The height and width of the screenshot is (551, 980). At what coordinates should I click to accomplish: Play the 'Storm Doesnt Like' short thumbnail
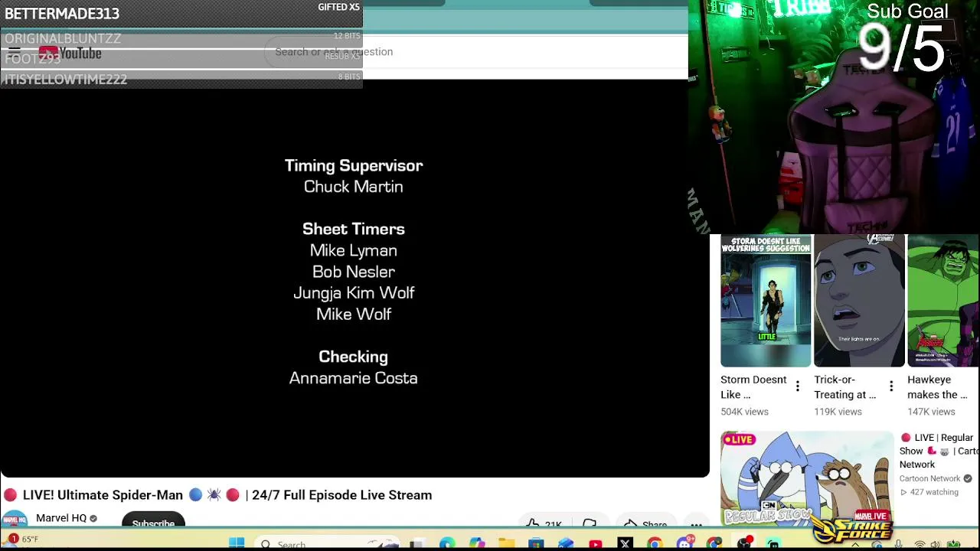click(x=766, y=301)
